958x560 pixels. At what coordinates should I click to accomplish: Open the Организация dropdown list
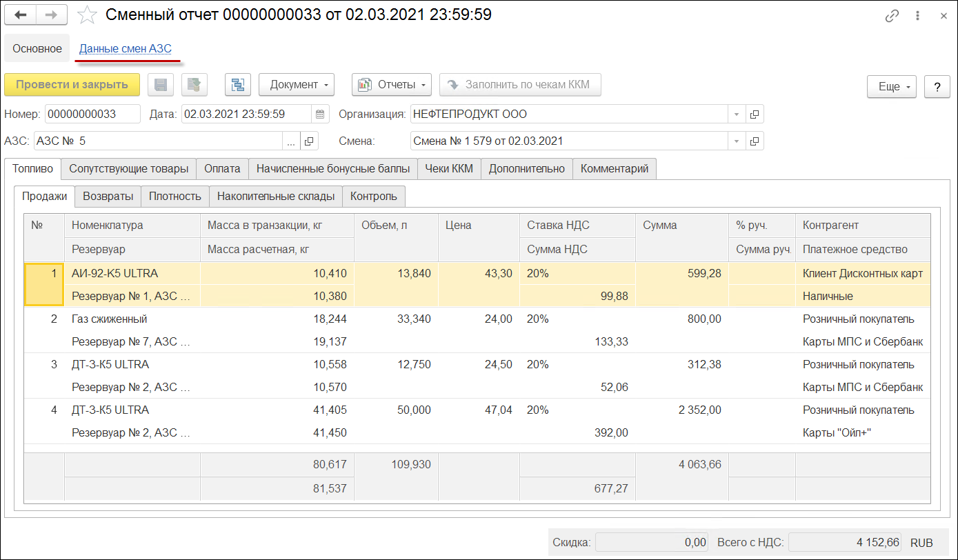pyautogui.click(x=737, y=114)
